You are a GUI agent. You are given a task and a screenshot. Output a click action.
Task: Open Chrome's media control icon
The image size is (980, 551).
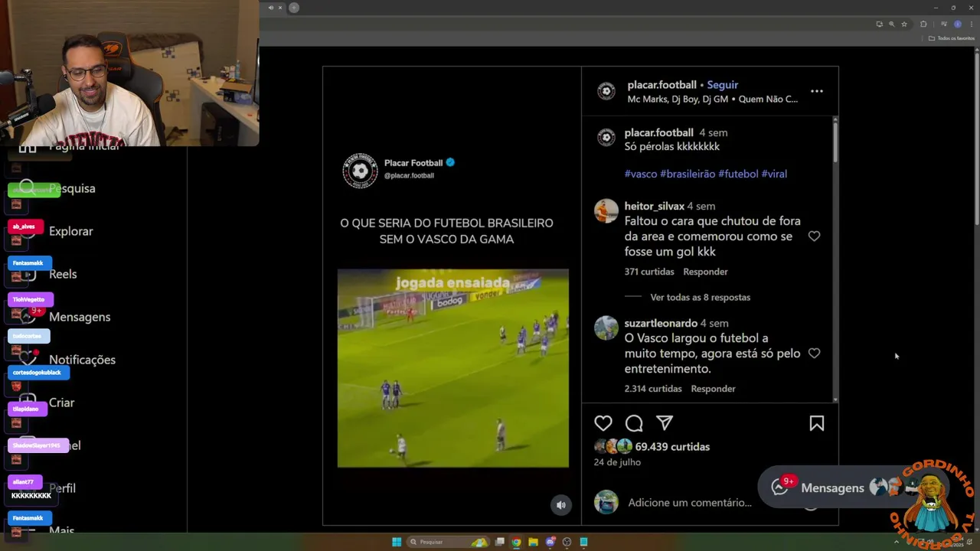click(x=943, y=24)
